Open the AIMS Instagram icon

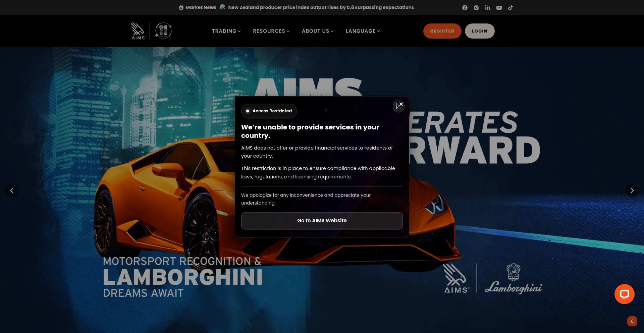pos(476,8)
